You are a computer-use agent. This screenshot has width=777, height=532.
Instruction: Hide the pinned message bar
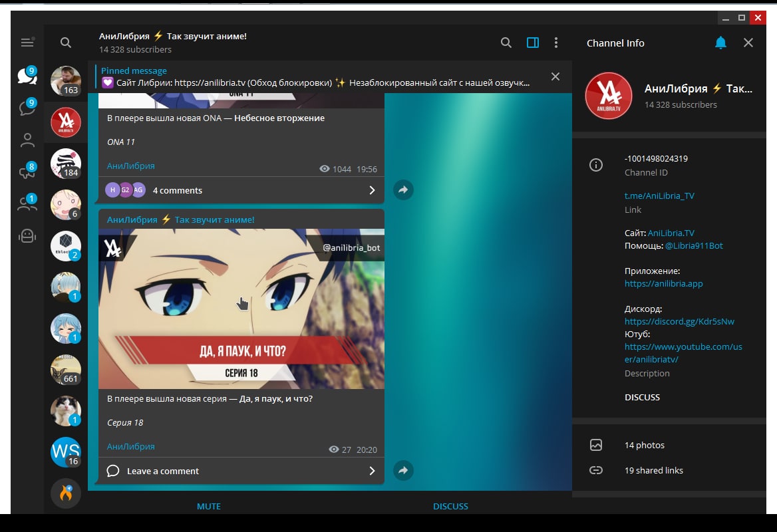click(x=555, y=76)
